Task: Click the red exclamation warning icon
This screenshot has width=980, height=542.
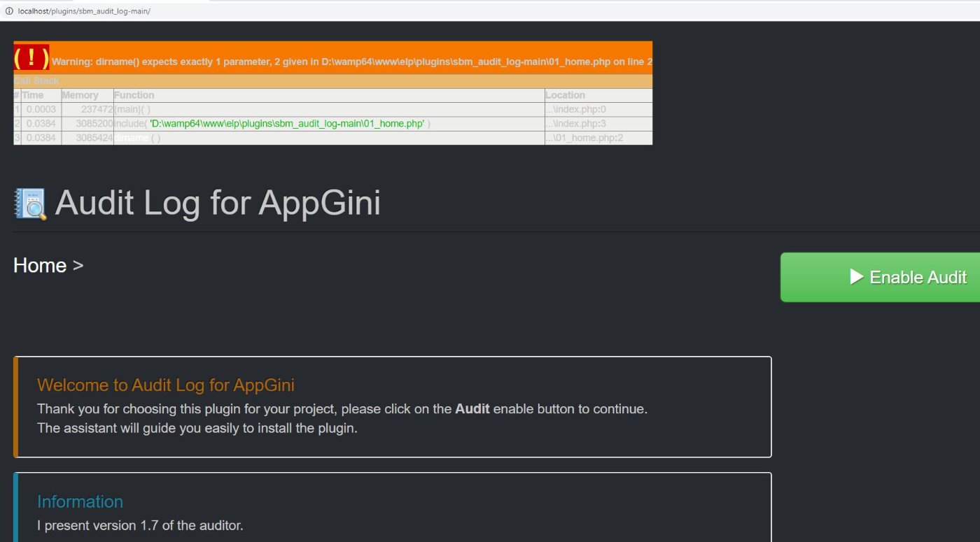Action: pos(31,59)
